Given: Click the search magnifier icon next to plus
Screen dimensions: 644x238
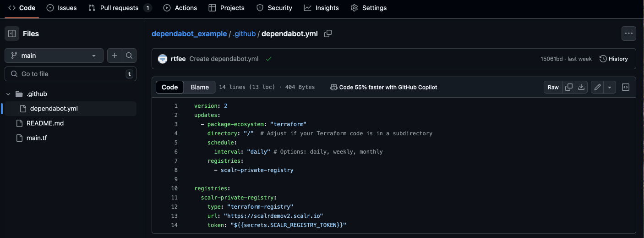Looking at the screenshot, I should 129,55.
